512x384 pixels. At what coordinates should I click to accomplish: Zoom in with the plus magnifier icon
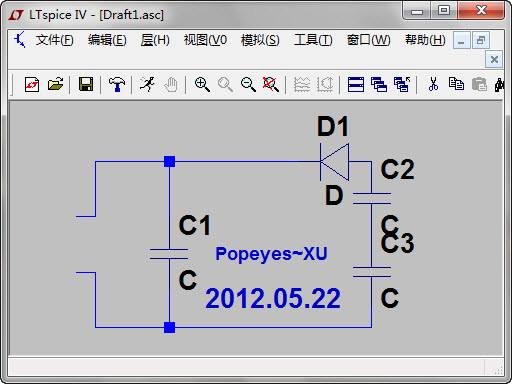point(202,84)
